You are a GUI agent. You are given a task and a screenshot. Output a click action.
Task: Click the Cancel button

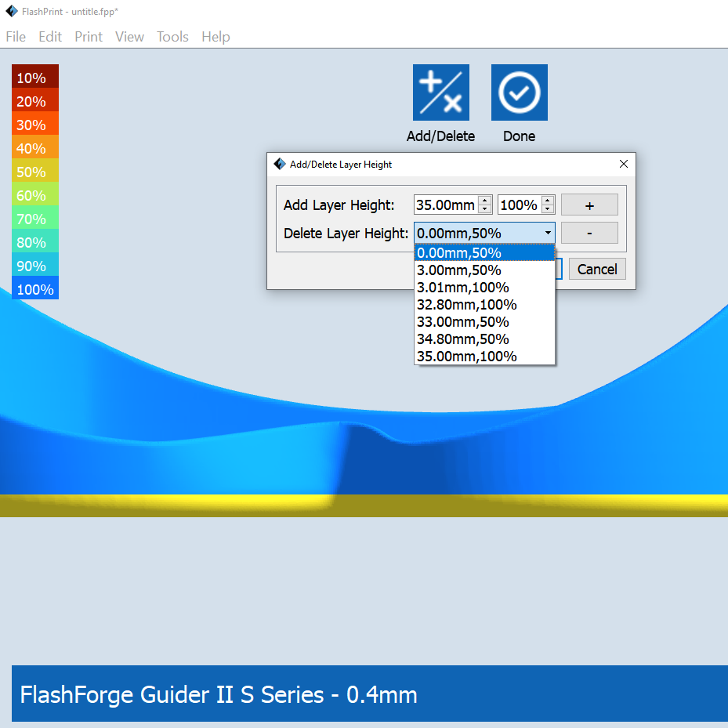(597, 269)
